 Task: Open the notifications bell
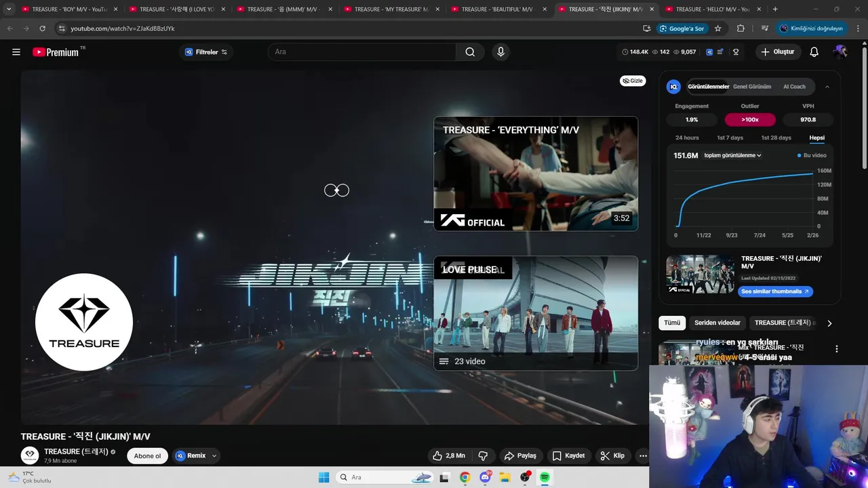(814, 52)
